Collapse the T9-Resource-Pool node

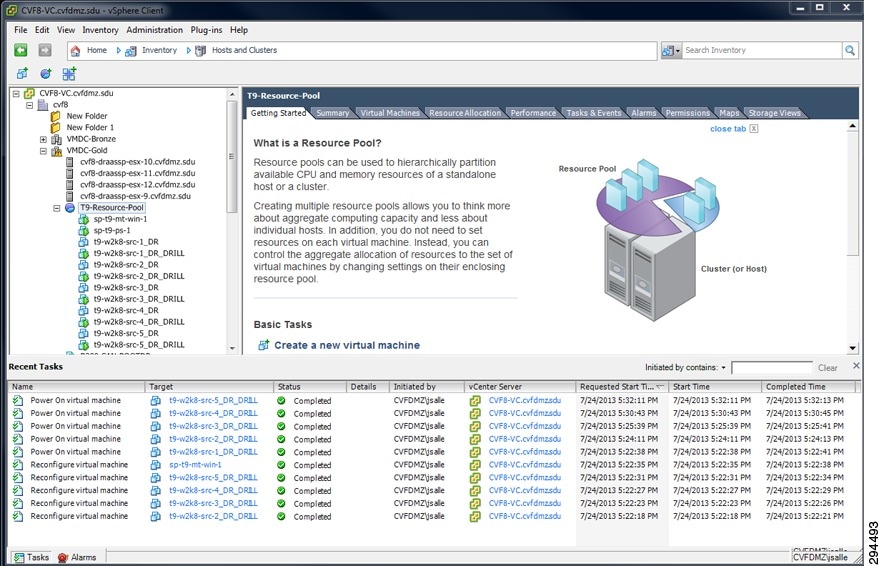[x=57, y=208]
